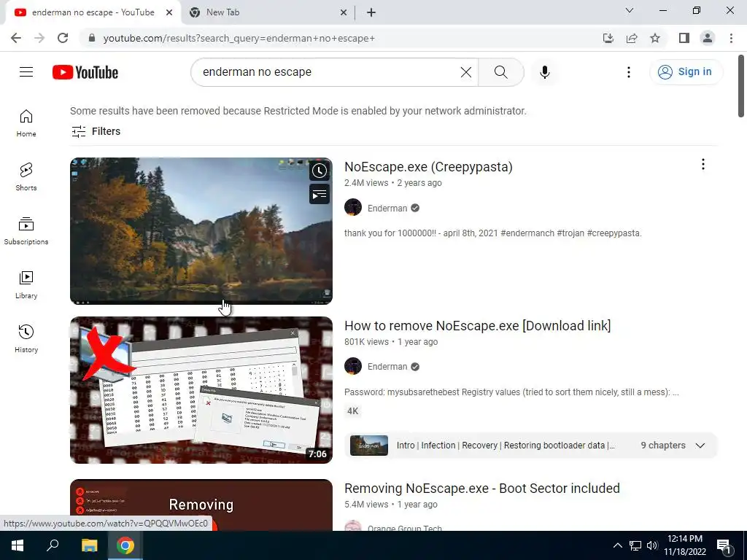Share this page via address bar icon

point(632,38)
